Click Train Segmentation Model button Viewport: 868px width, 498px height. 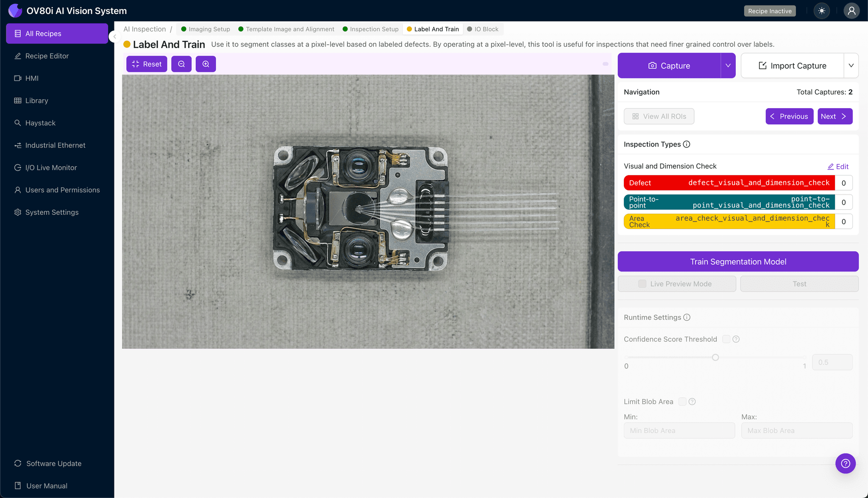coord(738,262)
